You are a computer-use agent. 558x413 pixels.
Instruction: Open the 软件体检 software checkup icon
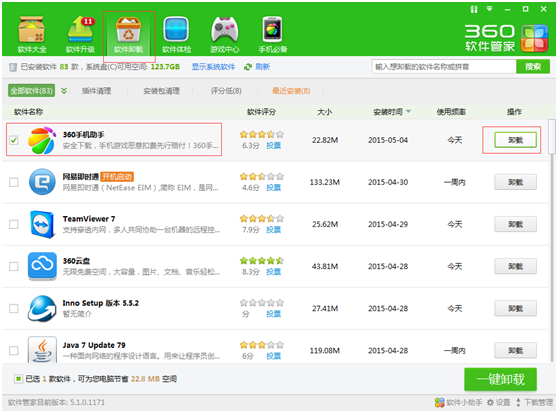point(176,30)
